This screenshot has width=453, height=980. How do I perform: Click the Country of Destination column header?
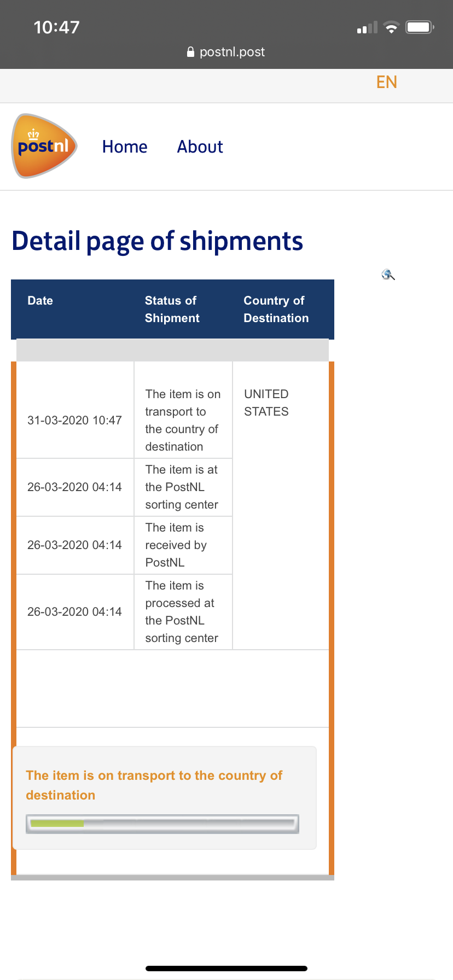[x=276, y=309]
